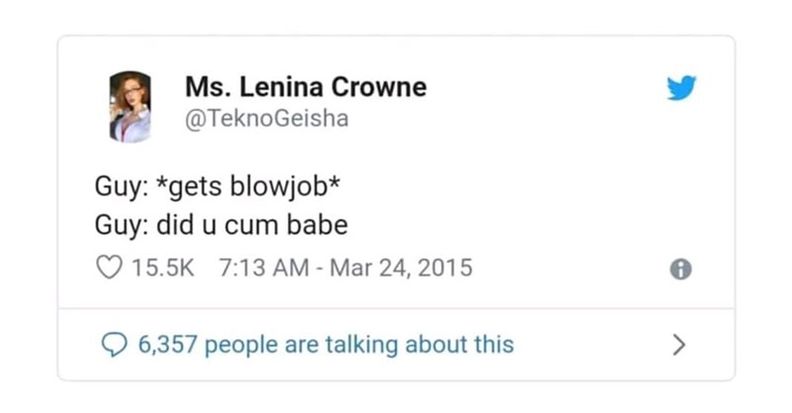Click the speech bubble conversation icon
The height and width of the screenshot is (413, 792).
click(114, 345)
